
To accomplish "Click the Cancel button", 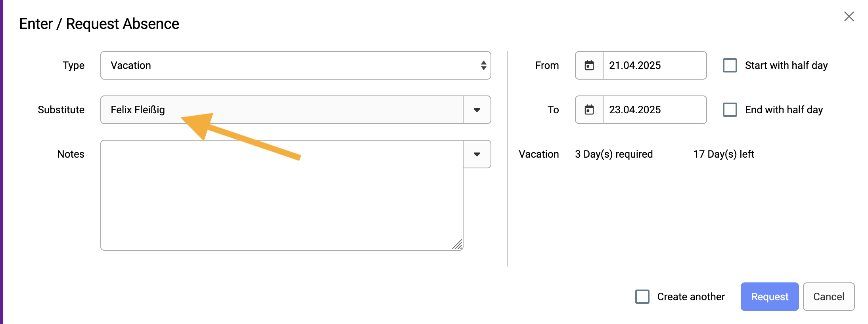I will coord(829,297).
